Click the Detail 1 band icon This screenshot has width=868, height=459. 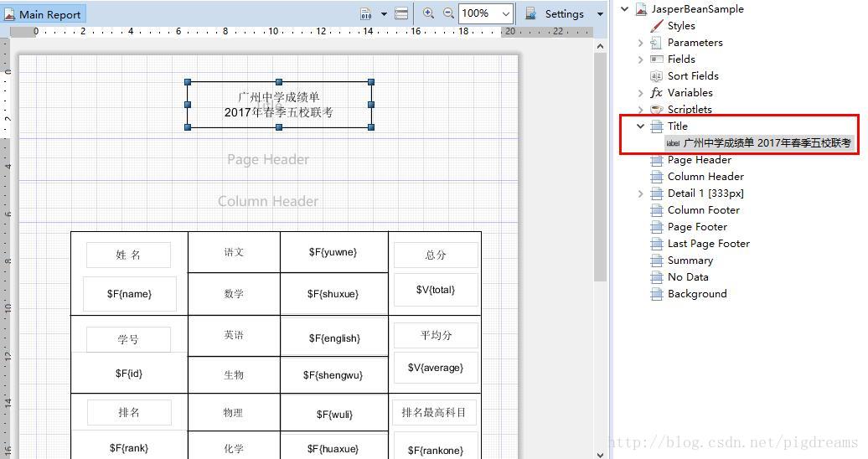[x=657, y=193]
